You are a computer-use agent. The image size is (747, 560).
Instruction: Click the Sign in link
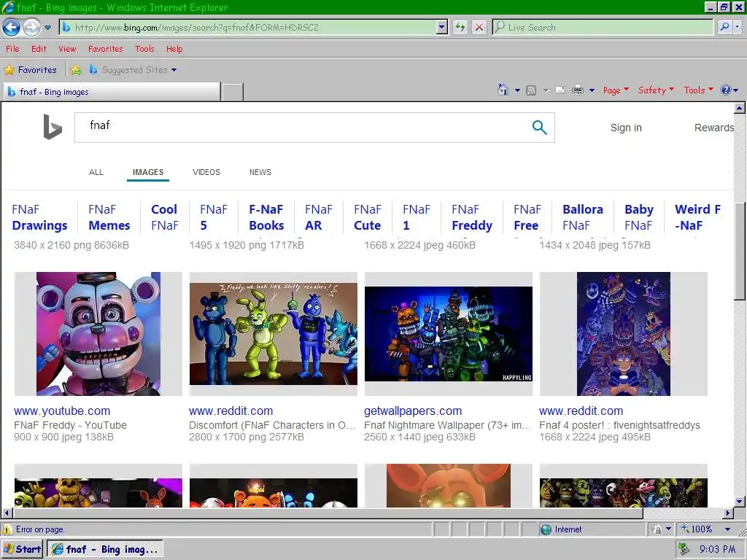pyautogui.click(x=626, y=128)
